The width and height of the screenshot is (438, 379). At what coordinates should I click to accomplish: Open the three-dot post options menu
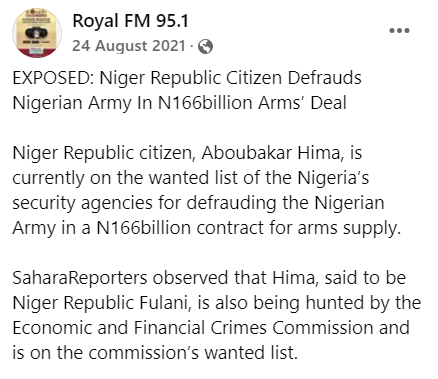[x=399, y=30]
